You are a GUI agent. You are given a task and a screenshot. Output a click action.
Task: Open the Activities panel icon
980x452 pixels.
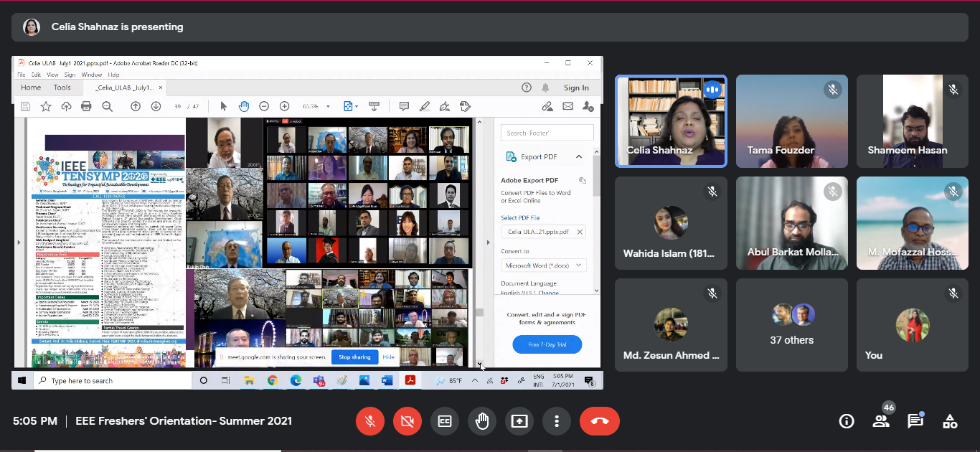(x=949, y=421)
